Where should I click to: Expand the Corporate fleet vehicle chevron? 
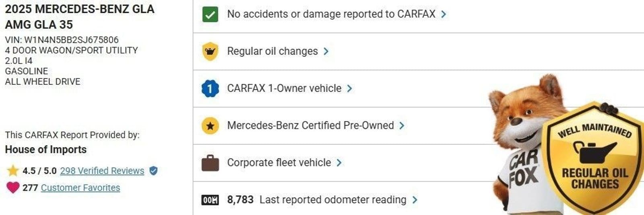point(339,163)
